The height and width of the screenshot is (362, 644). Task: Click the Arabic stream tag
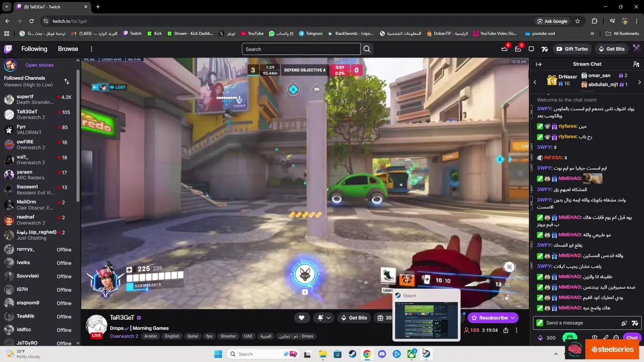(x=151, y=336)
